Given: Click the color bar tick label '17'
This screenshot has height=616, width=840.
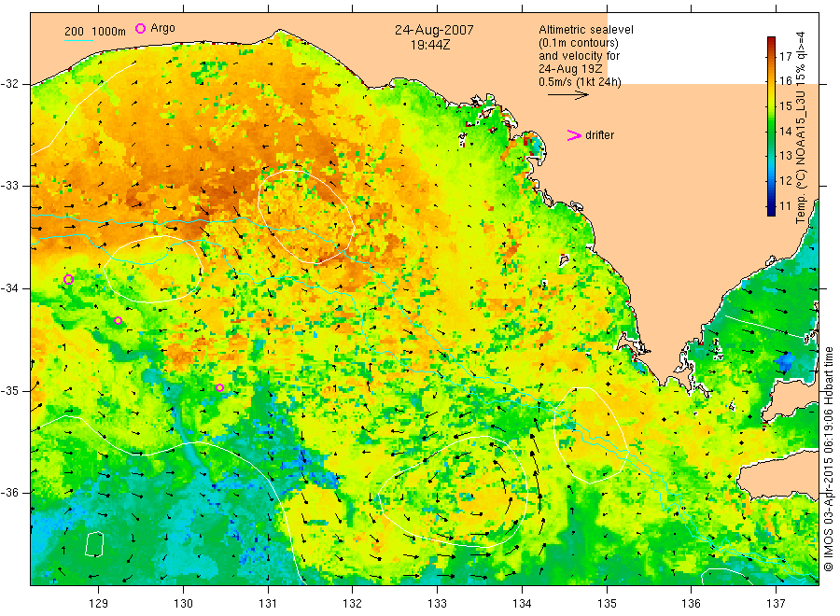Looking at the screenshot, I should (x=785, y=56).
